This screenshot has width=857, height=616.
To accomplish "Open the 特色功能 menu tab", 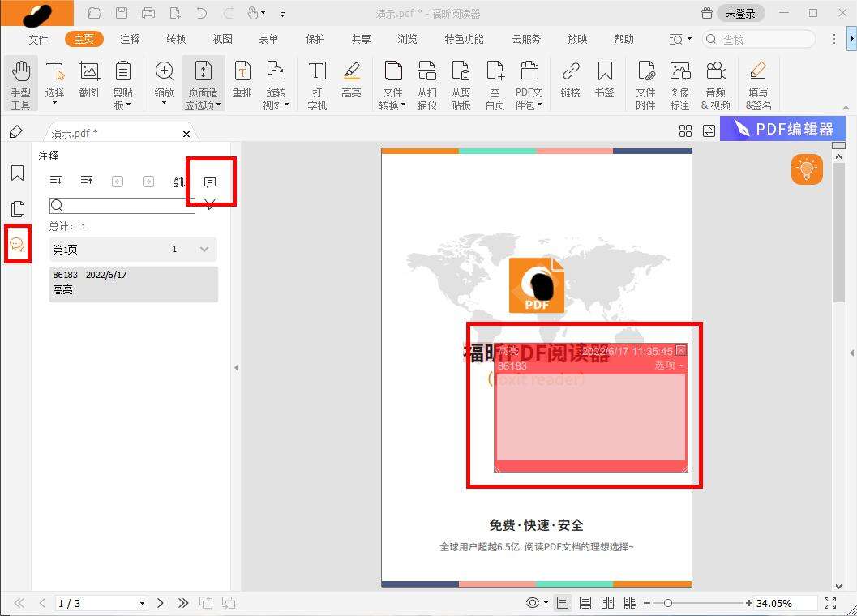I will [x=463, y=38].
